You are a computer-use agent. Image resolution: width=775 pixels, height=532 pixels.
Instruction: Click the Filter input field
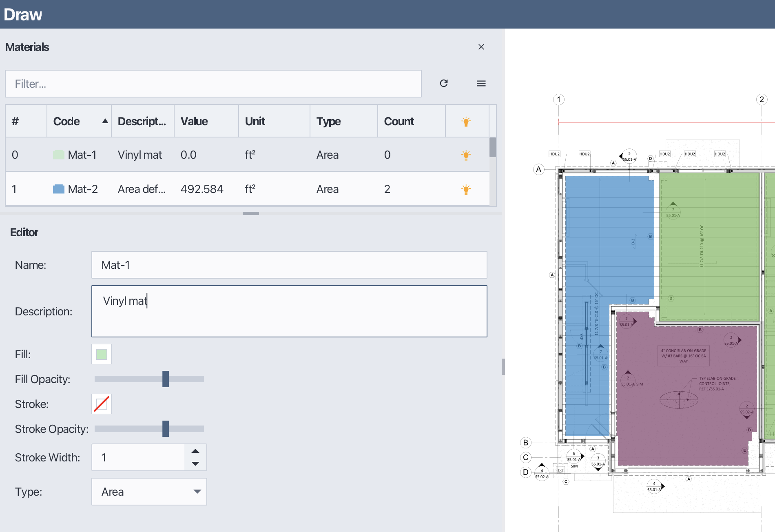click(213, 84)
